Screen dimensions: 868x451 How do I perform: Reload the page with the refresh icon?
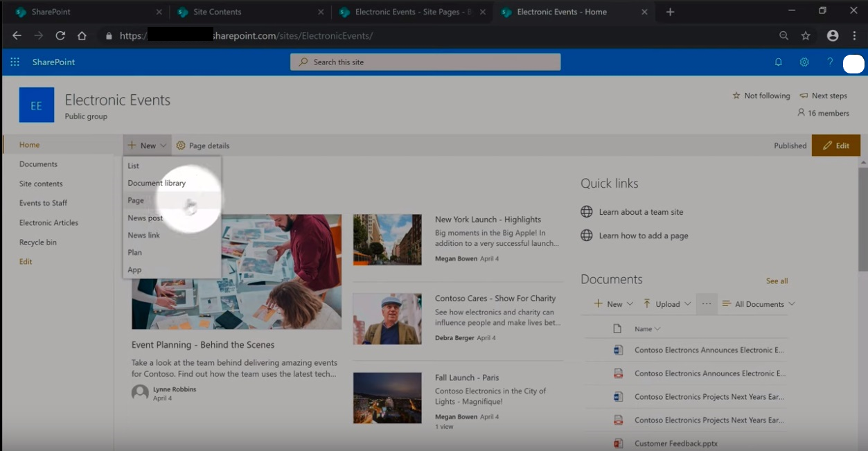pos(60,35)
